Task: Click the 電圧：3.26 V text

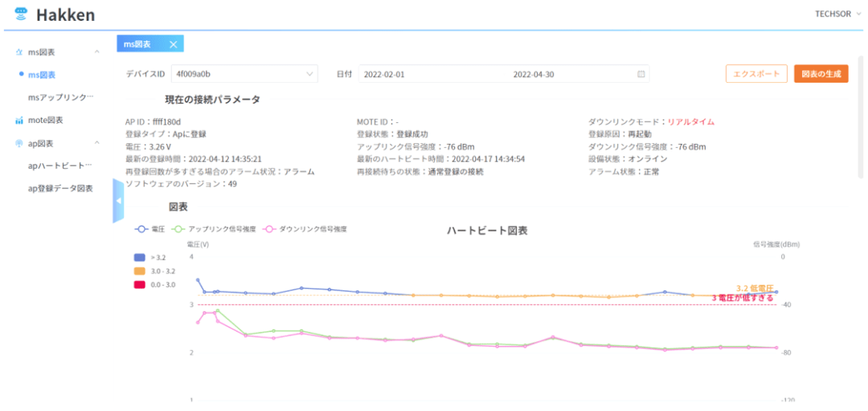Action: (149, 146)
